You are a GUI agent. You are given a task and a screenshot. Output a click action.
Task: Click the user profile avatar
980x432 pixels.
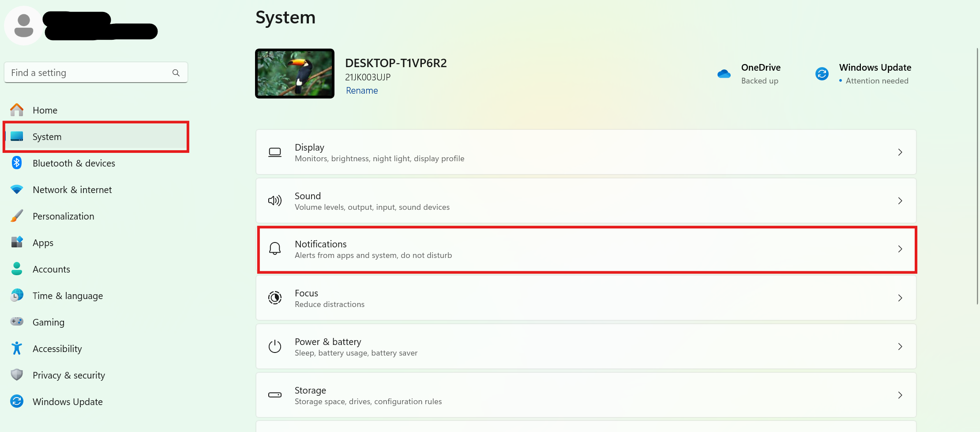click(24, 26)
